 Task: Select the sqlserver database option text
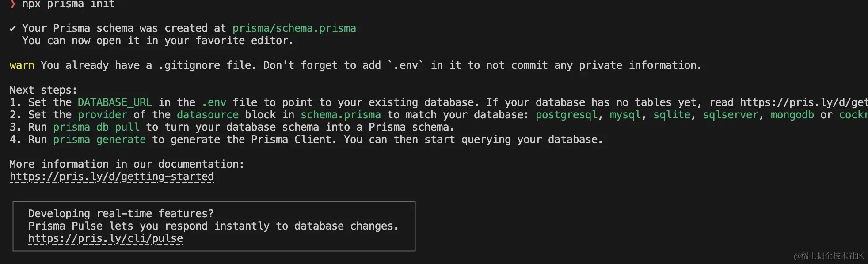(x=731, y=115)
